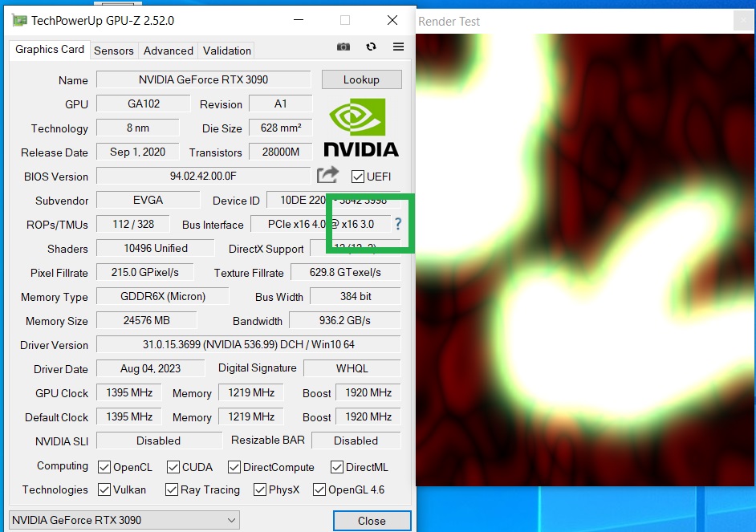This screenshot has width=756, height=532.
Task: Close GPU-Z with the title bar X
Action: coord(392,20)
